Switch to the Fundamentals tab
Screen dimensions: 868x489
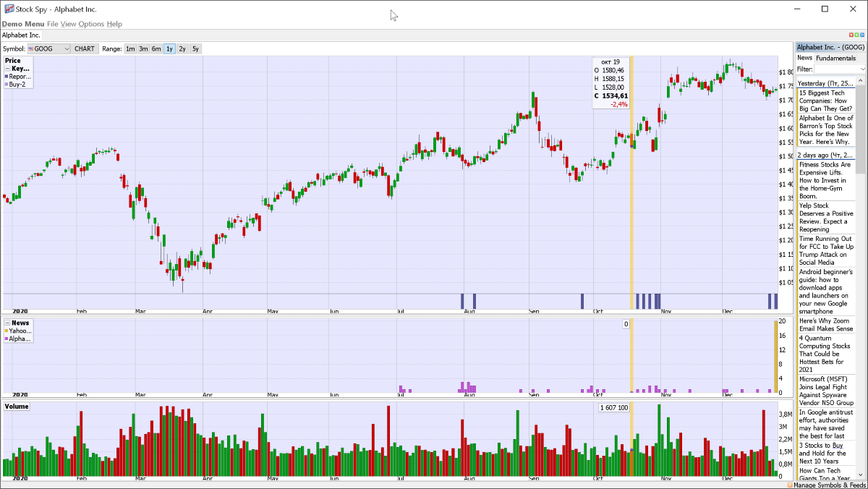tap(835, 58)
